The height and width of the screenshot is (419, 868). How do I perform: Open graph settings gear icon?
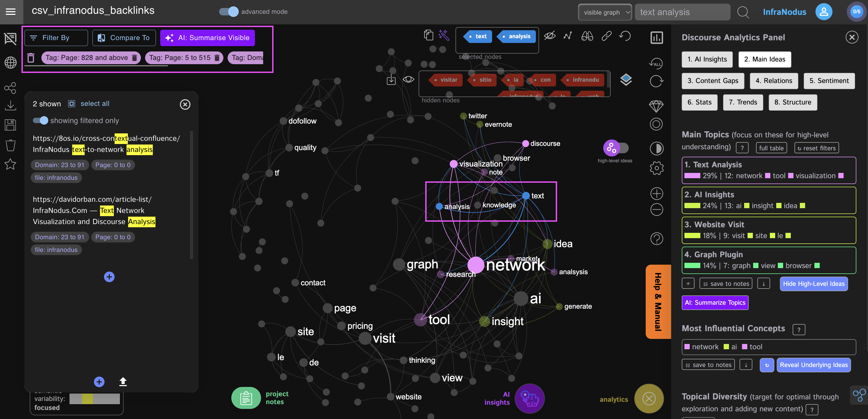656,168
